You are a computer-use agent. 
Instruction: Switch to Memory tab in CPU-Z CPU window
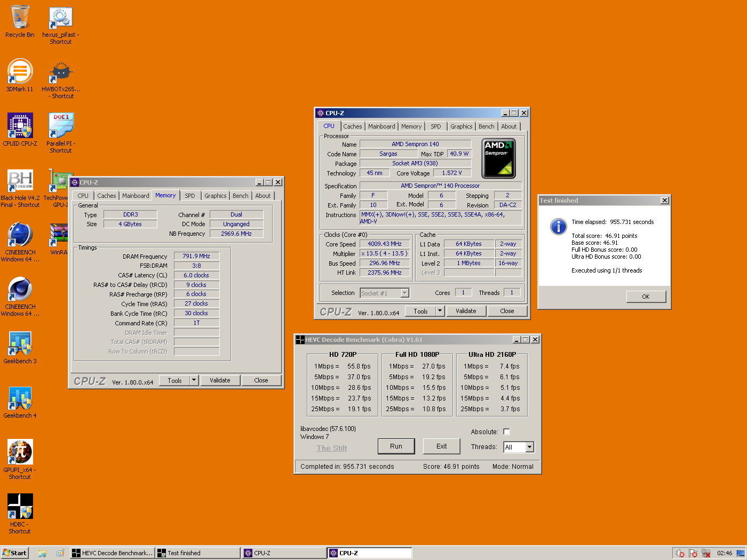point(411,126)
